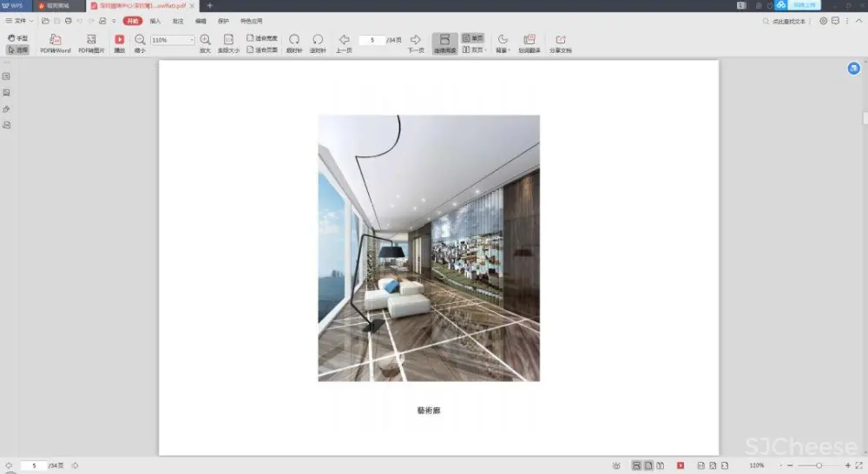Collapse the ribbon with chevron
The image size is (868, 474).
[858, 21]
